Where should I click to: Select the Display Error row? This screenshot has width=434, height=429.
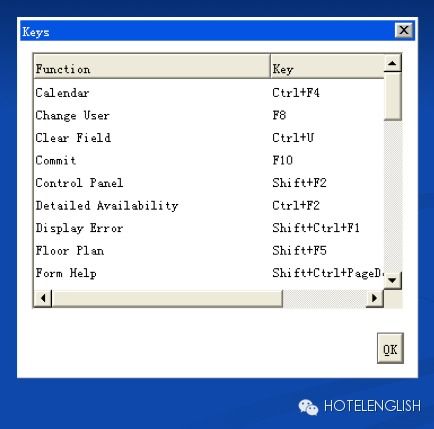[209, 228]
